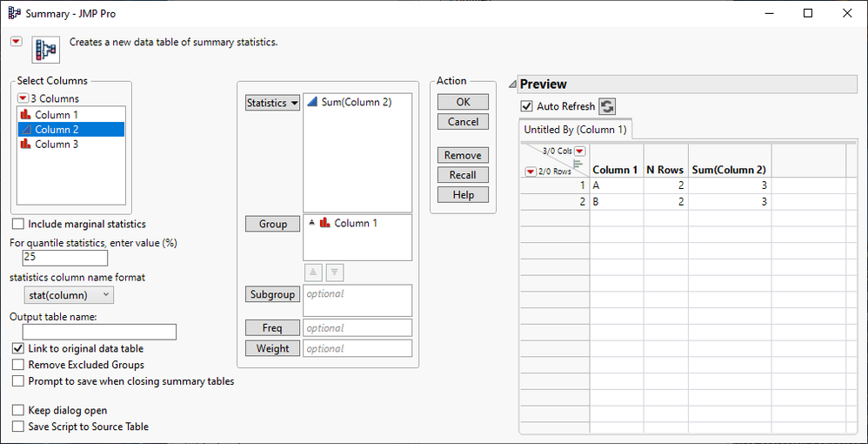
Task: Enable Prompt to save when closing summary tables
Action: 18,381
